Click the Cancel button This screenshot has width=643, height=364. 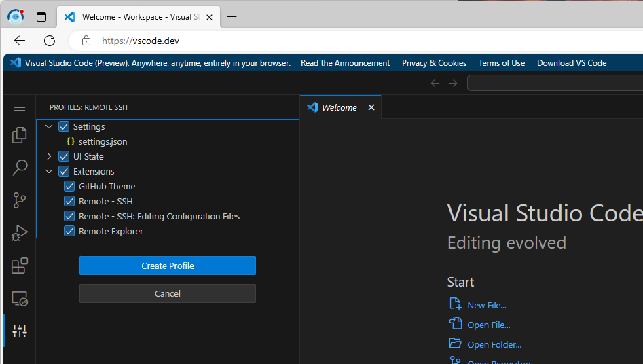pyautogui.click(x=167, y=293)
